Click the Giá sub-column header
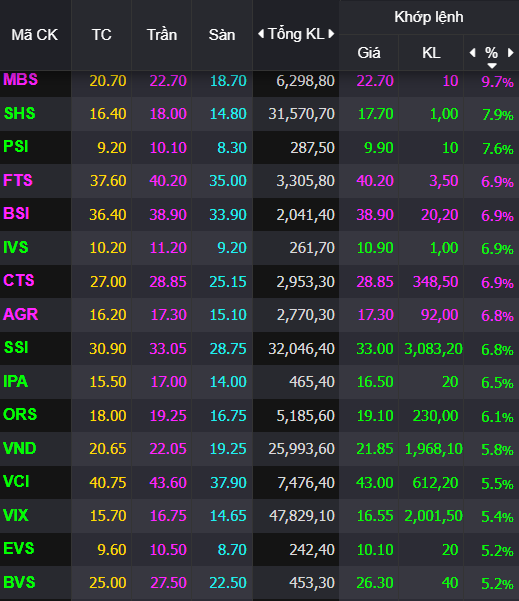Image resolution: width=519 pixels, height=601 pixels. point(369,53)
